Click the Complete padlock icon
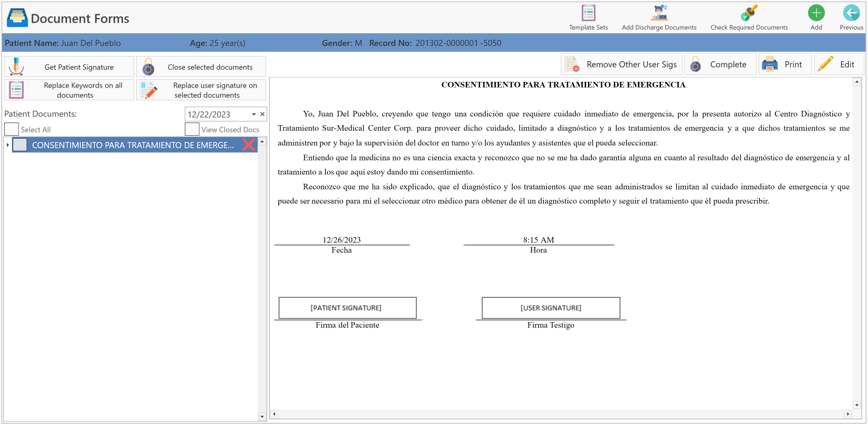This screenshot has width=868, height=424. tap(695, 64)
